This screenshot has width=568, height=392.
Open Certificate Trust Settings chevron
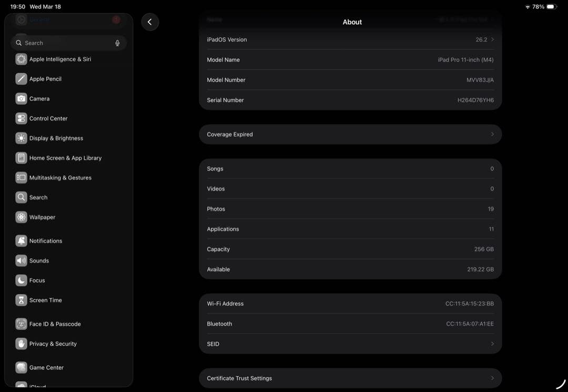[x=492, y=378]
